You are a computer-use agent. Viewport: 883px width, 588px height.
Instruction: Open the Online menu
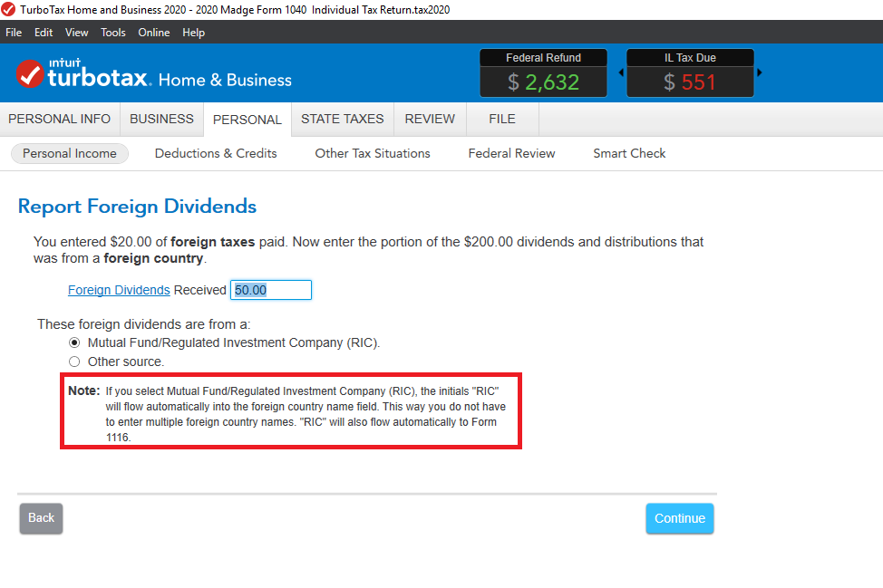tap(154, 33)
